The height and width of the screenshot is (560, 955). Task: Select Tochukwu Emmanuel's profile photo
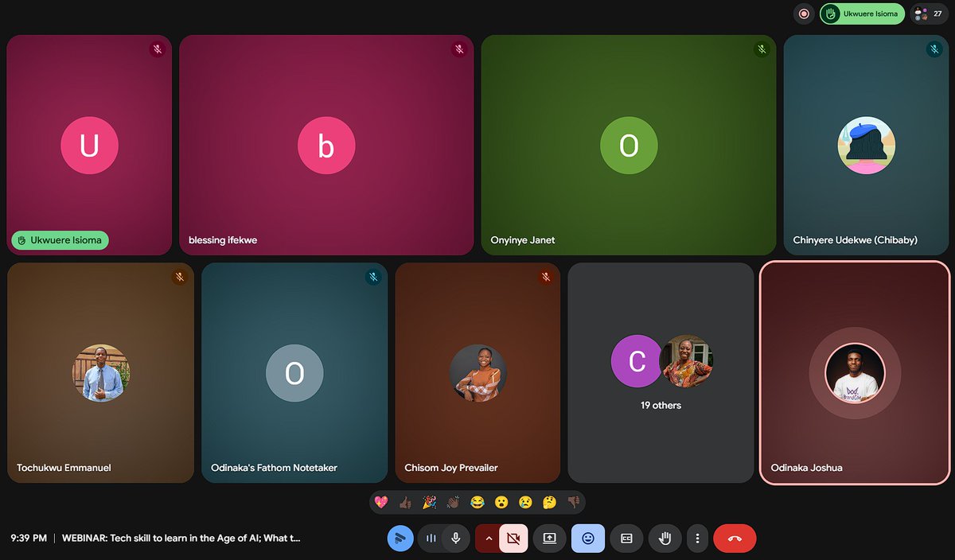(101, 373)
